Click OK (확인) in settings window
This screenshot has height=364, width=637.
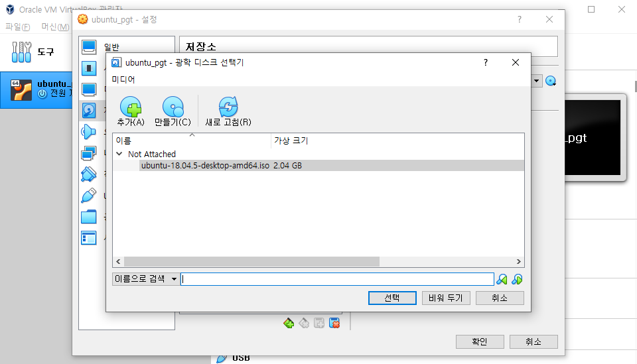480,341
